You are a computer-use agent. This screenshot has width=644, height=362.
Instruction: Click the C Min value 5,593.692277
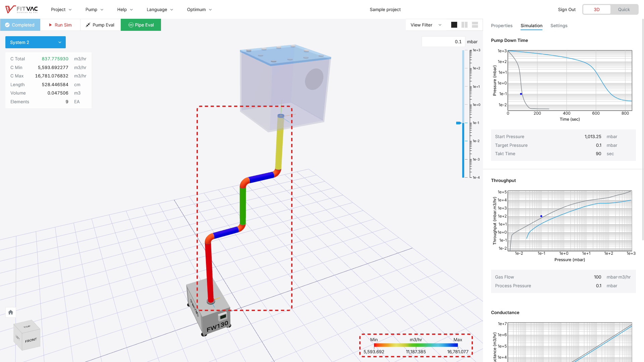53,67
